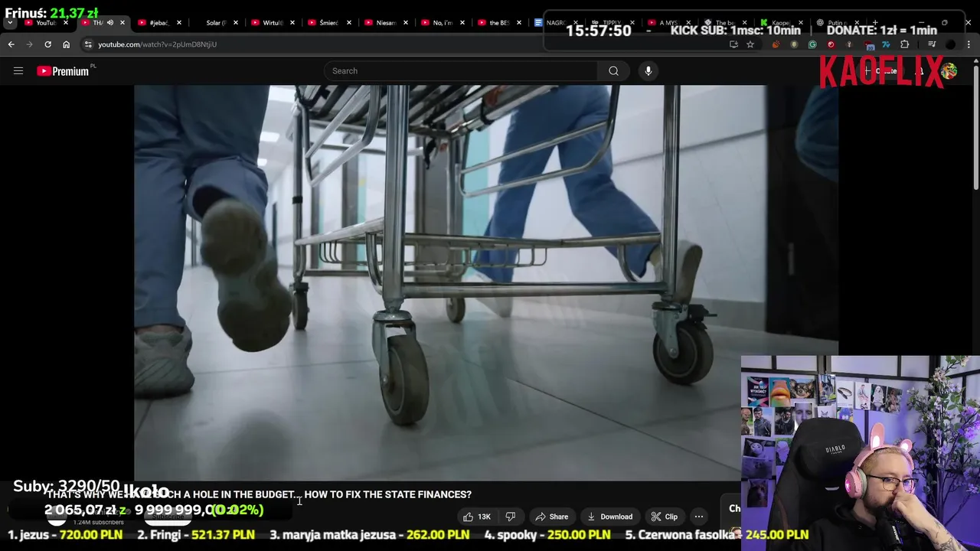Go forward with browser forward arrow
Screen dimensions: 980x551
(30, 44)
